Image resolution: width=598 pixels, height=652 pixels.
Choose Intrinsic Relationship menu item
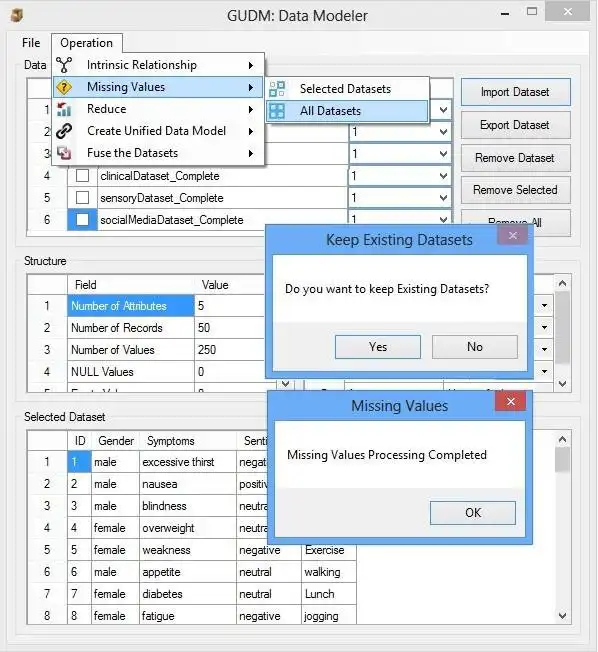point(158,65)
